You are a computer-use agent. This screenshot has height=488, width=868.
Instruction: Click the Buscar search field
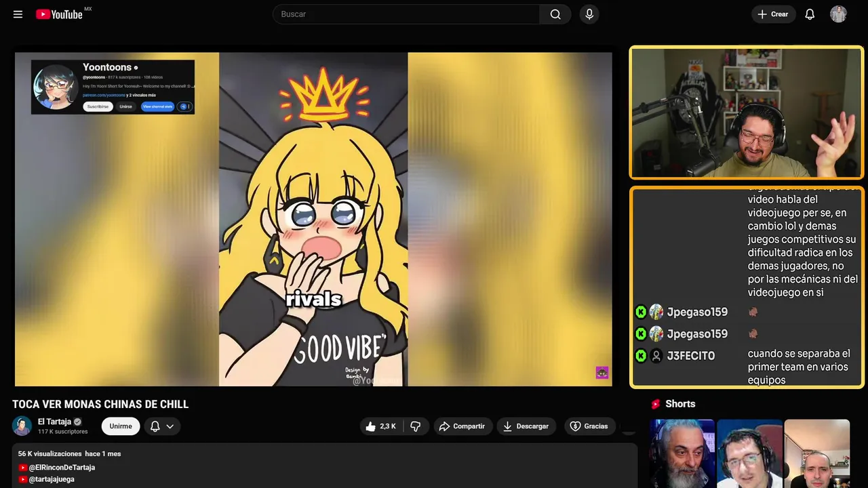tap(406, 14)
